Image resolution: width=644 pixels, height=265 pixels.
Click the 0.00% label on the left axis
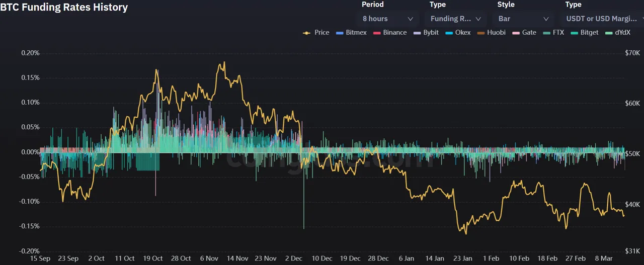30,152
